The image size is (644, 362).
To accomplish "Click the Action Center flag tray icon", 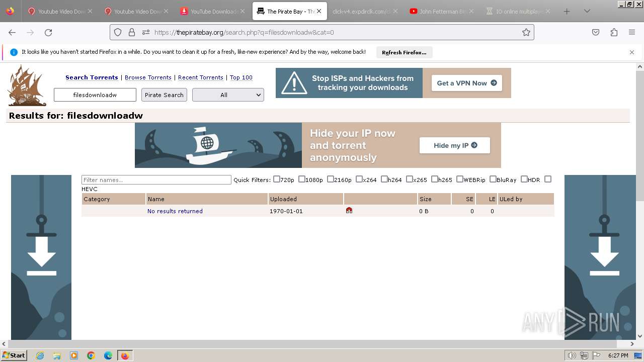I will (x=596, y=355).
